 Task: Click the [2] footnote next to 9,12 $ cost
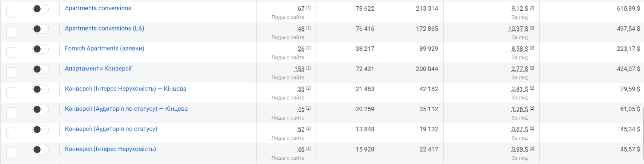click(532, 8)
